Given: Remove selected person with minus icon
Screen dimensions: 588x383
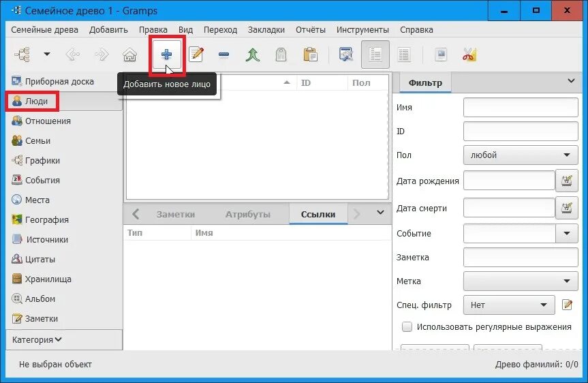Looking at the screenshot, I should [224, 55].
